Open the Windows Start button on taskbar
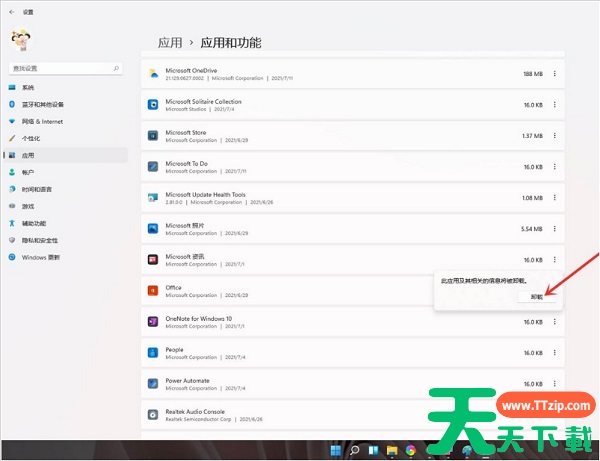Viewport: 600px width, 461px height. pos(336,450)
